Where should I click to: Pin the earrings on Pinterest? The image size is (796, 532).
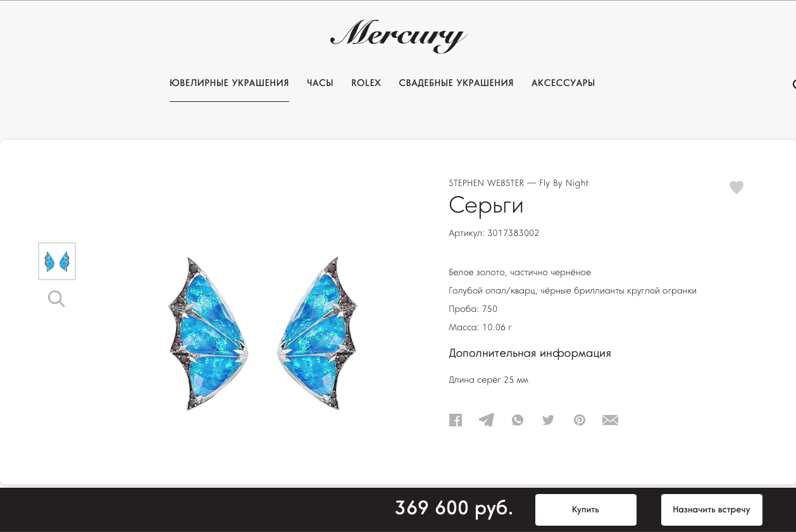(580, 420)
